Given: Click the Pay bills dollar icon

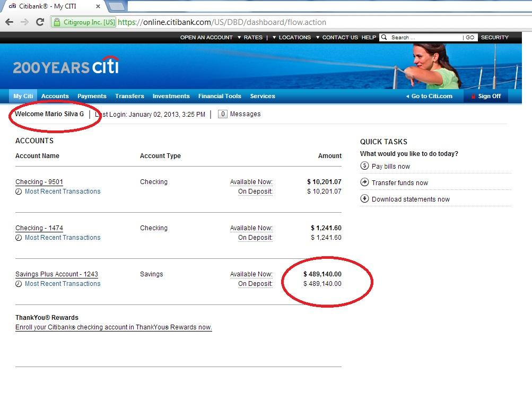Looking at the screenshot, I should coord(364,166).
